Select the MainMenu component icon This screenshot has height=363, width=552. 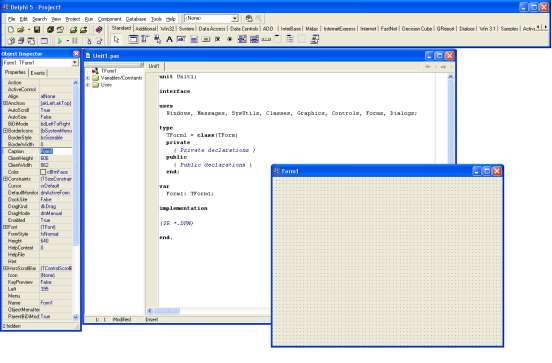[x=145, y=39]
